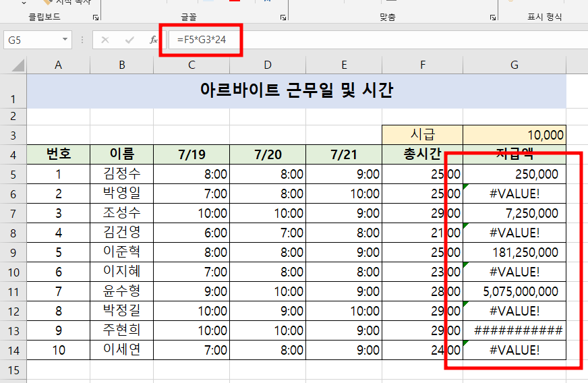The image size is (588, 383).
Task: Open the 맞춤 group dialog launcher
Action: coord(493,18)
